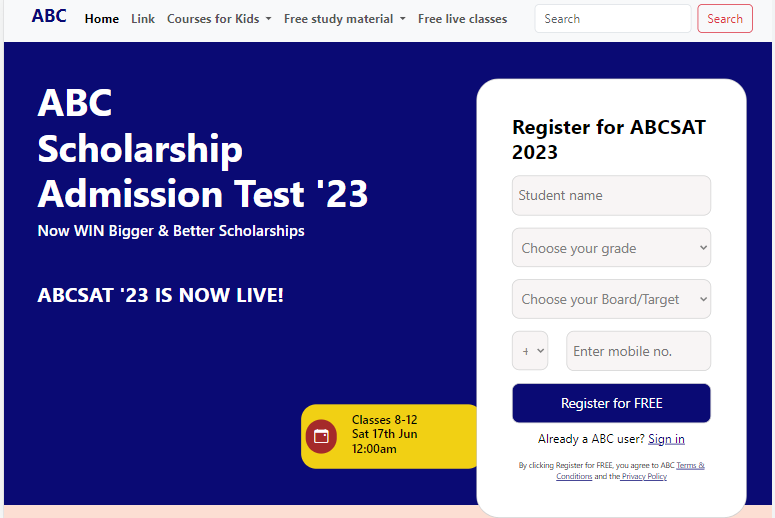Click the ABC logo in navbar
The width and height of the screenshot is (775, 518).
pyautogui.click(x=49, y=16)
